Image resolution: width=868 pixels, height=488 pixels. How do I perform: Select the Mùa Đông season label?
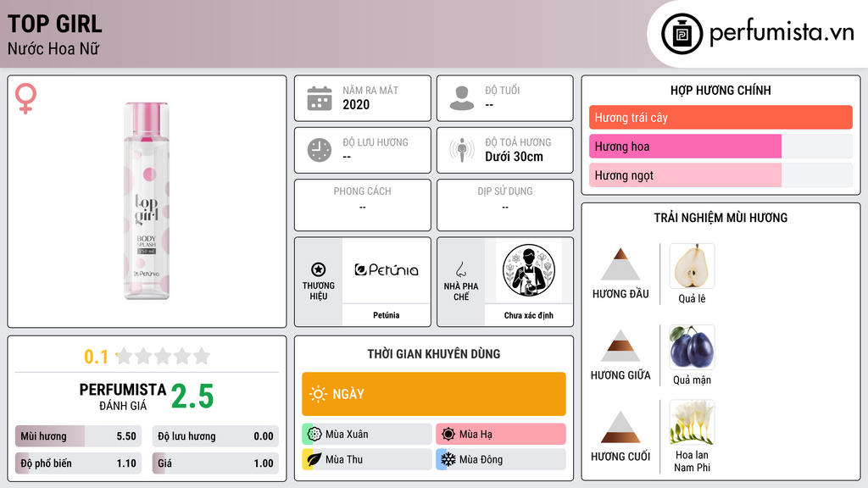(481, 459)
